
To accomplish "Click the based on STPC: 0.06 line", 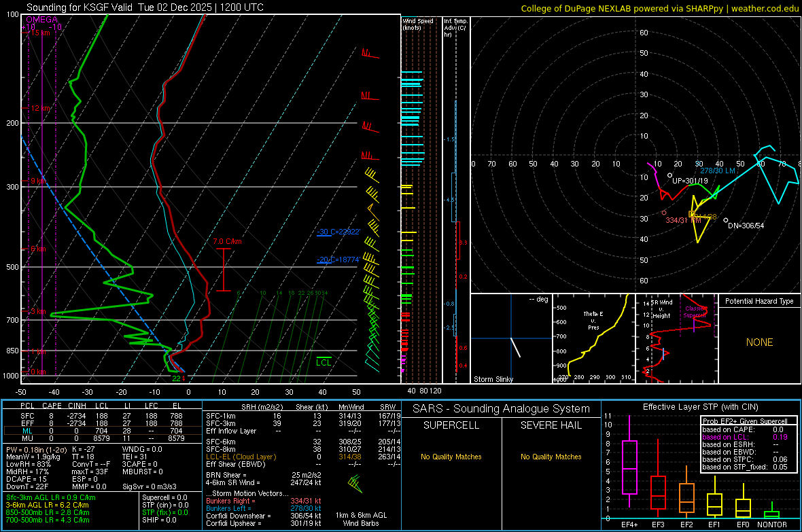I will 745,459.
